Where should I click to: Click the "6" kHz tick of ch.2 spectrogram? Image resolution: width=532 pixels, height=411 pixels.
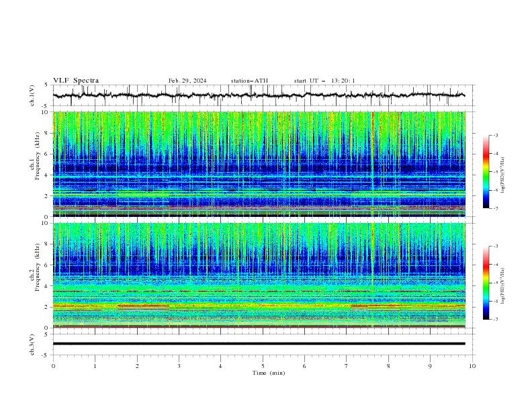pyautogui.click(x=47, y=265)
